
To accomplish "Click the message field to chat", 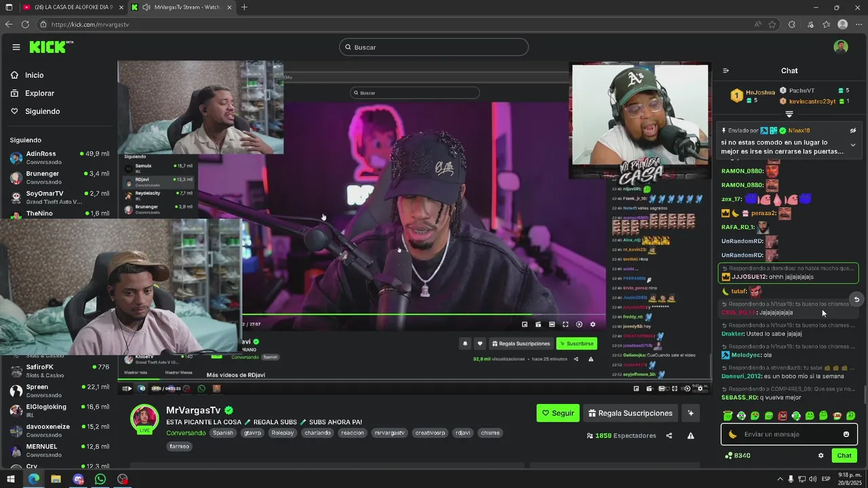I will [x=789, y=434].
